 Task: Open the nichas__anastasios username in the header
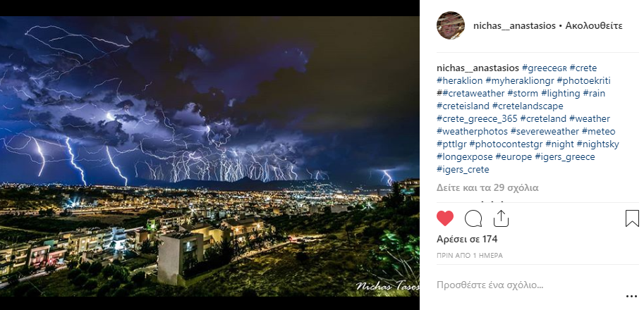pos(514,26)
